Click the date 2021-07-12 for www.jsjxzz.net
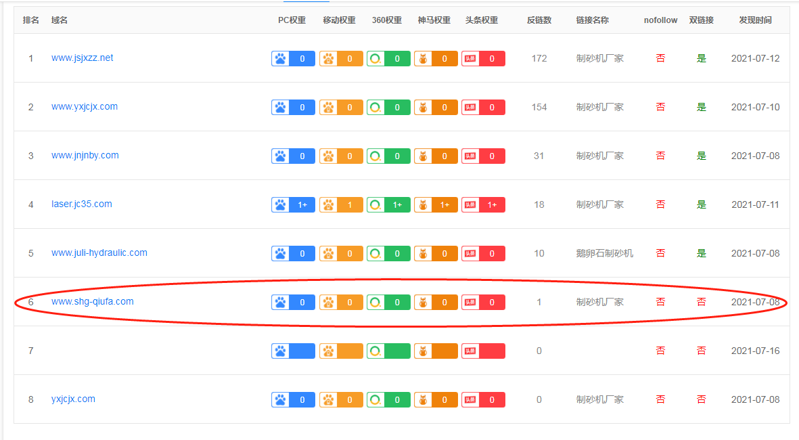Image resolution: width=799 pixels, height=440 pixels. (755, 59)
